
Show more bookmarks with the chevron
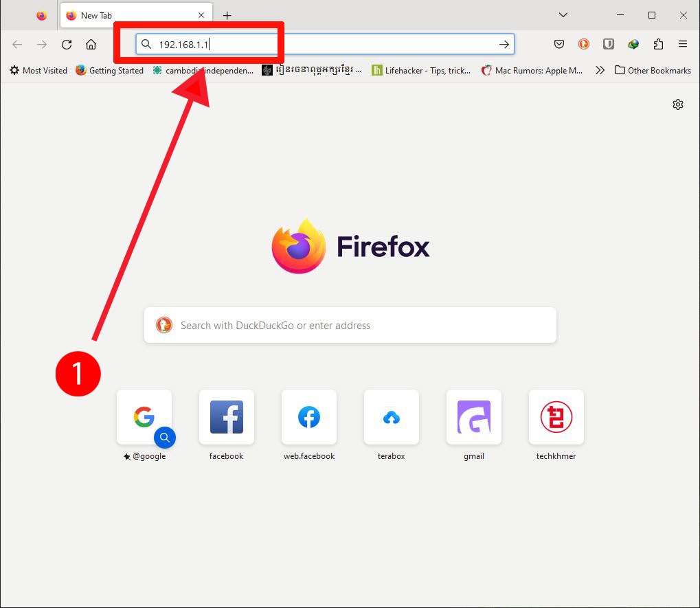pyautogui.click(x=600, y=70)
